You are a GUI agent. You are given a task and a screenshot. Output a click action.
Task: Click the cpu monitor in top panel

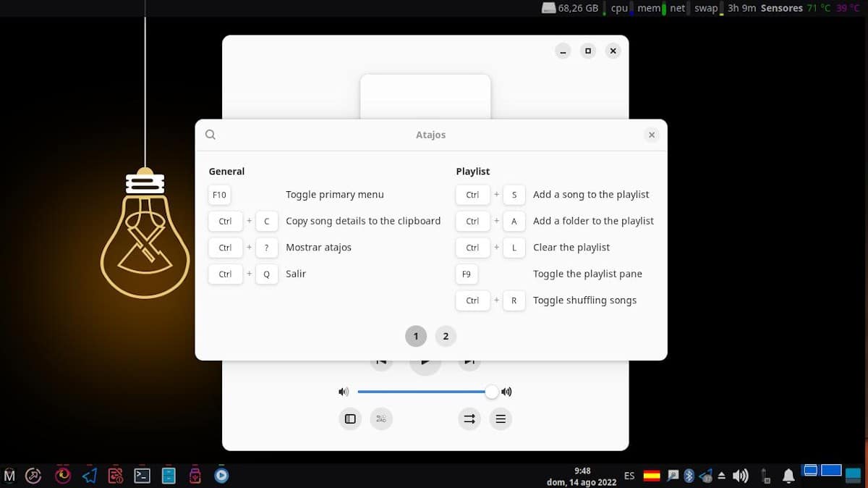[621, 8]
